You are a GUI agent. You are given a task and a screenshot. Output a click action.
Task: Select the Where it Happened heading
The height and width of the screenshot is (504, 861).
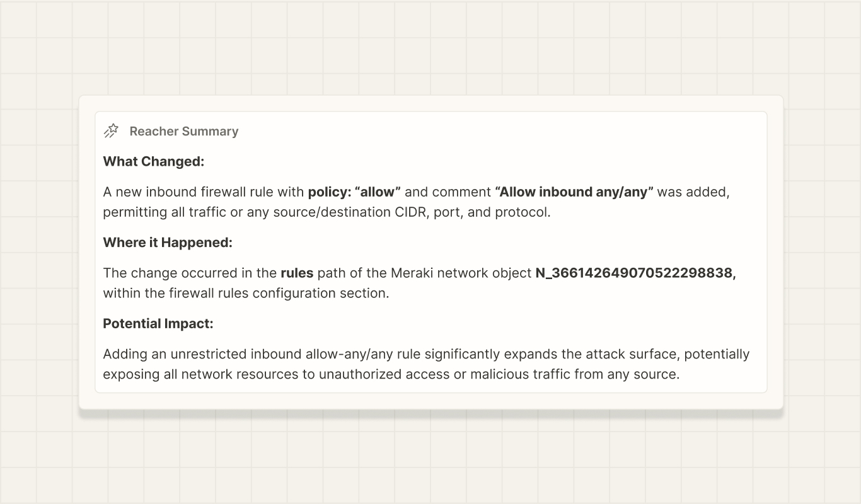168,242
